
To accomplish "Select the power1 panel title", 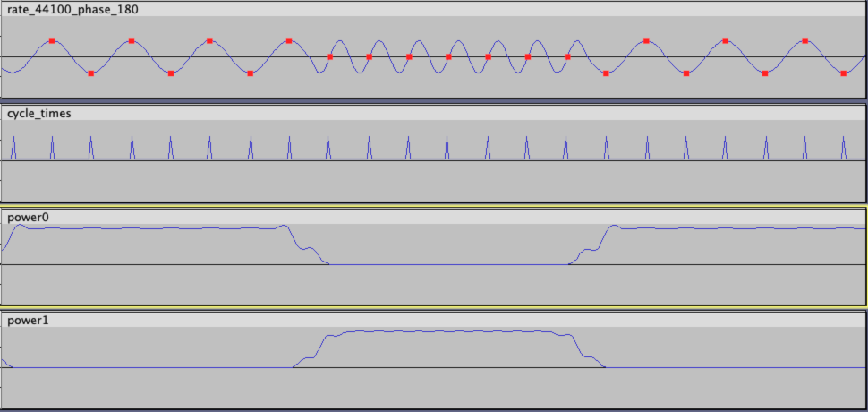I will point(28,321).
